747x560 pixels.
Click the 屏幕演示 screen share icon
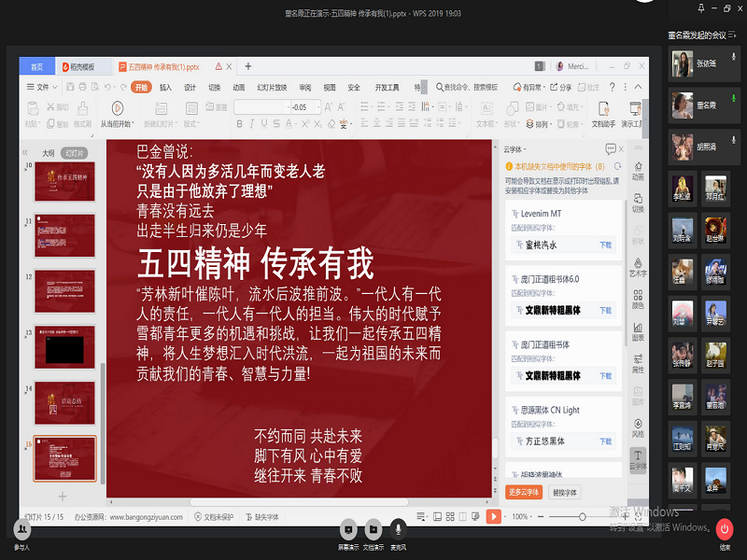click(x=347, y=529)
